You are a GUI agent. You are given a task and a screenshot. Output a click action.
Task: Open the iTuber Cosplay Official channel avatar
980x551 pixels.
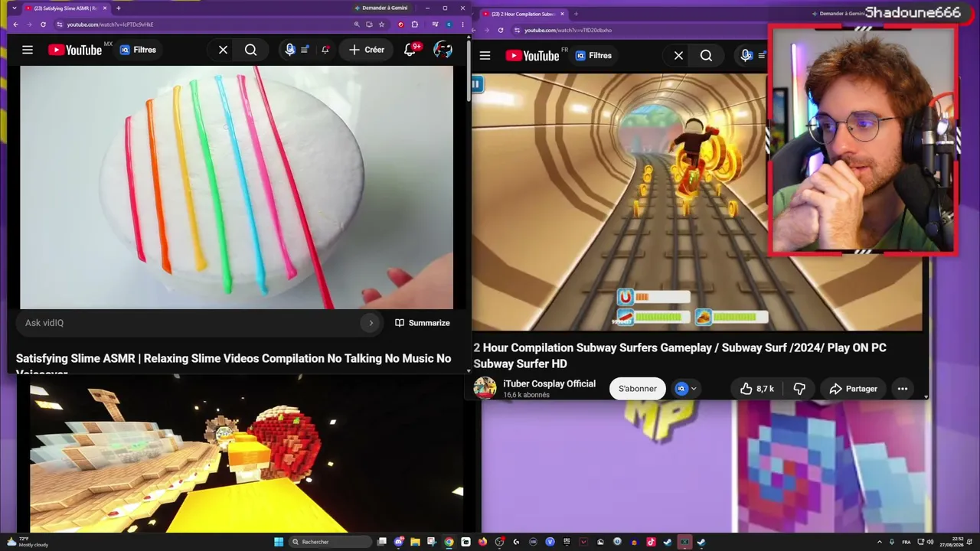point(485,388)
